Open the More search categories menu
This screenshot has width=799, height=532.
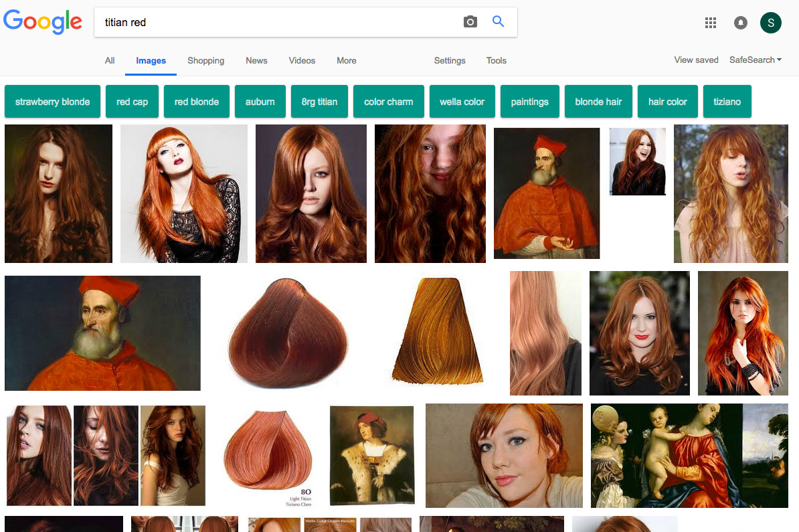pos(346,61)
